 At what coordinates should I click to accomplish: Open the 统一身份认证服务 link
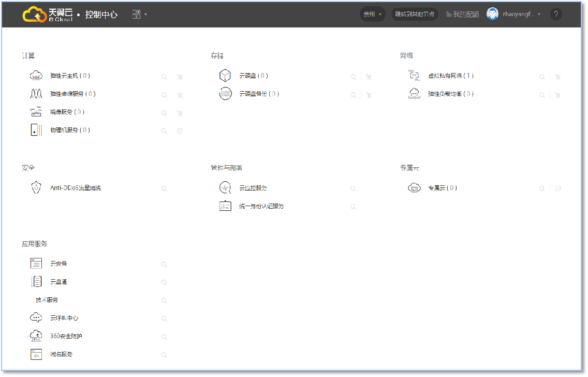tap(261, 206)
